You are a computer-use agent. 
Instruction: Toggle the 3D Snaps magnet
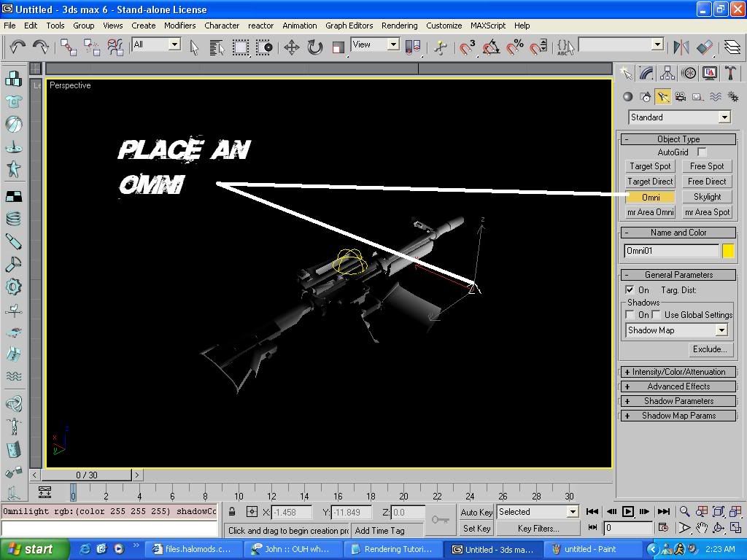(468, 47)
